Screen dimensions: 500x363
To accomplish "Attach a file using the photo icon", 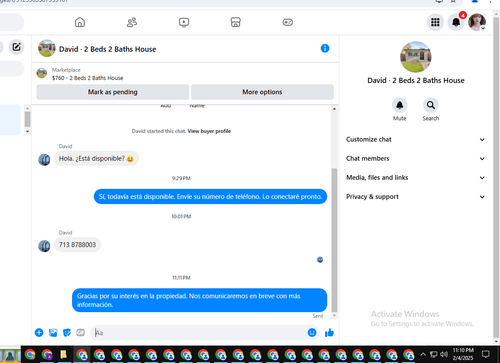I will [x=53, y=332].
